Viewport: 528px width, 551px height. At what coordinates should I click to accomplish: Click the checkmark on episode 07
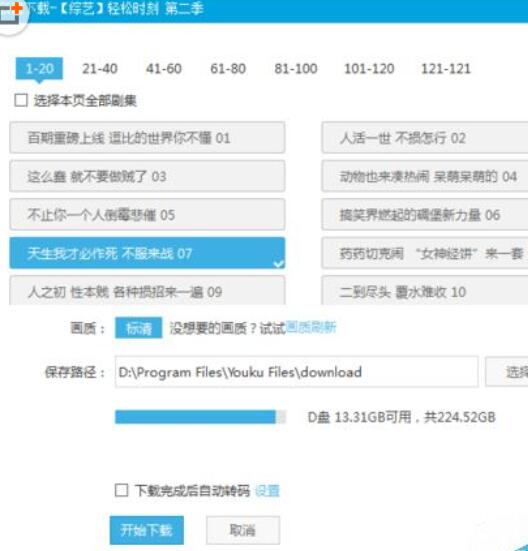279,264
